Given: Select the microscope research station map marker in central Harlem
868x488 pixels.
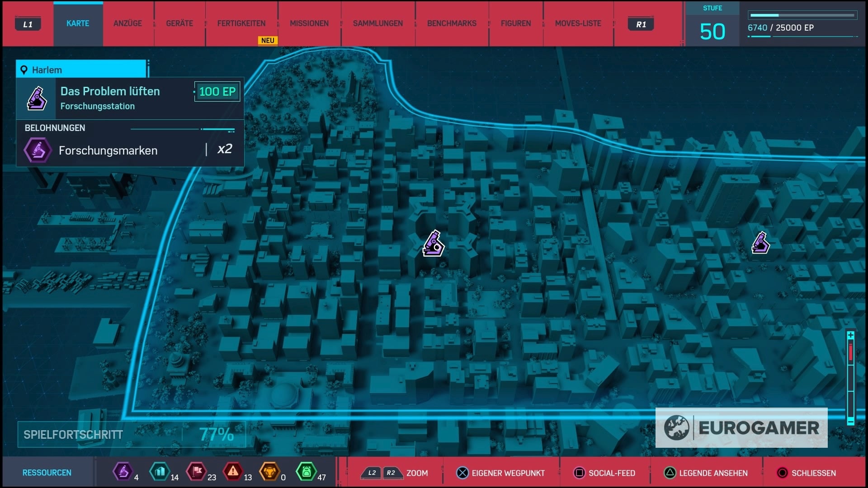Looking at the screenshot, I should (x=434, y=244).
